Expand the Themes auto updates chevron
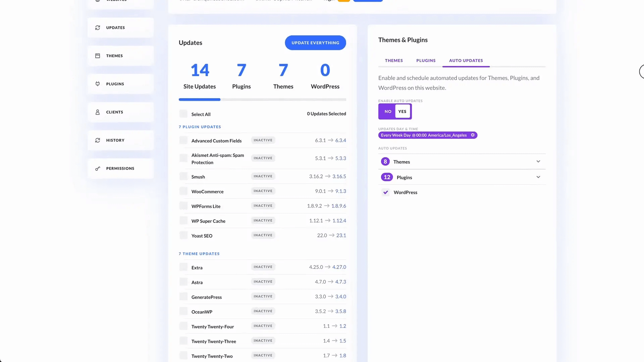Viewport: 644px width, 362px height. tap(538, 162)
